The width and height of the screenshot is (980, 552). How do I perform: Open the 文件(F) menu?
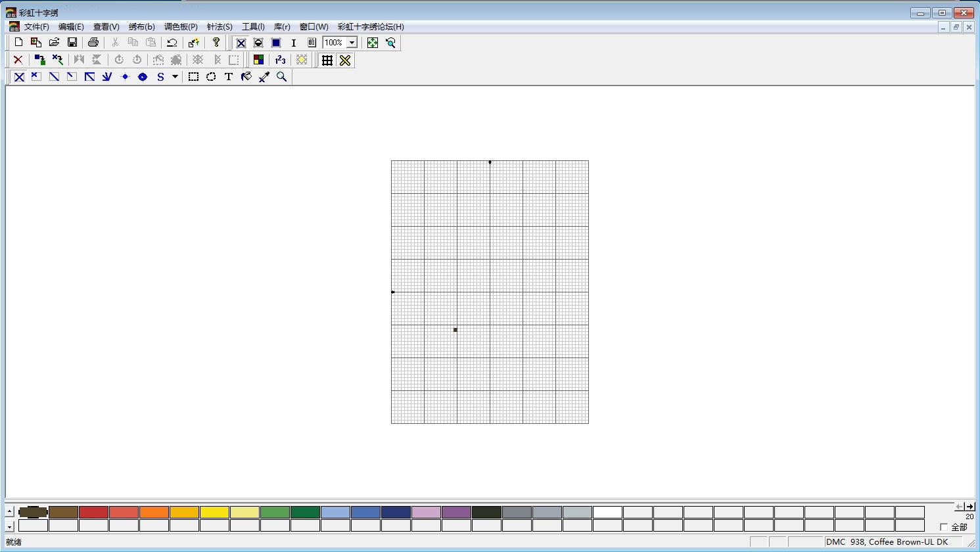(36, 27)
